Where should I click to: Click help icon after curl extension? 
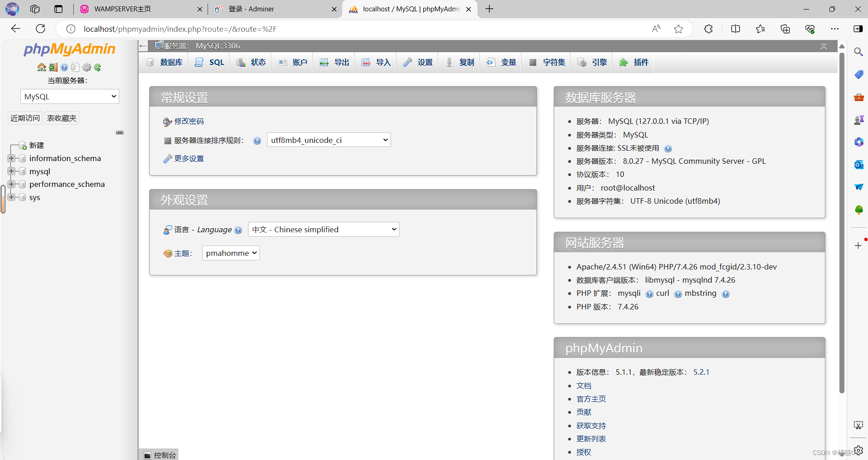678,294
